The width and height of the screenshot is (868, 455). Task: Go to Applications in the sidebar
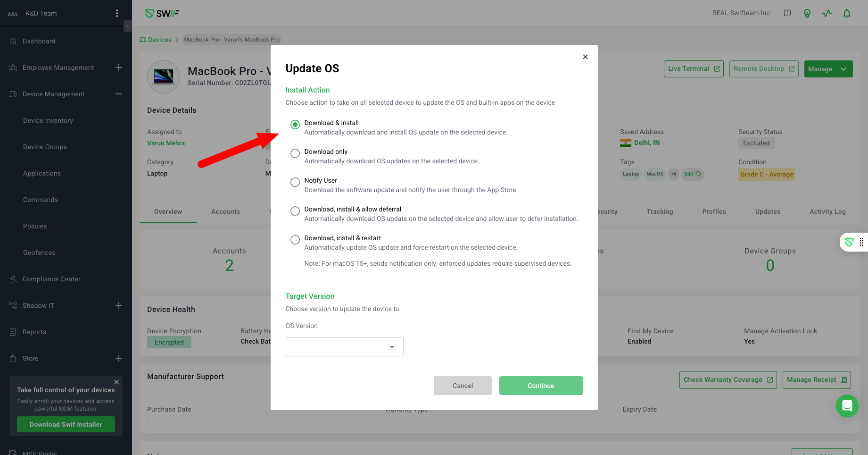click(42, 173)
